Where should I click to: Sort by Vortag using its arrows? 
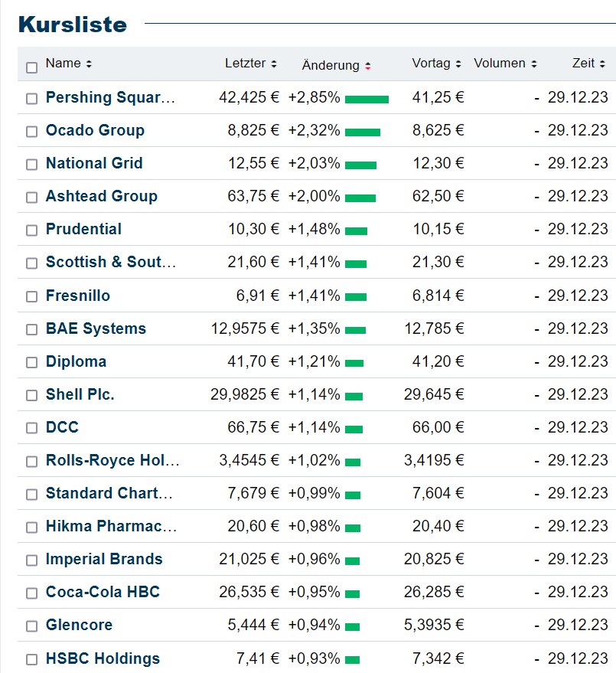[x=458, y=64]
